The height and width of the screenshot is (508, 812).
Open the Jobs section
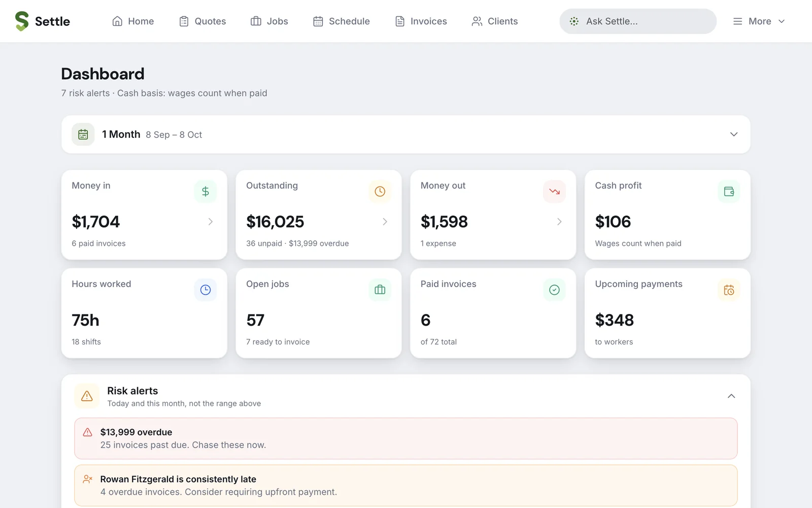tap(269, 21)
